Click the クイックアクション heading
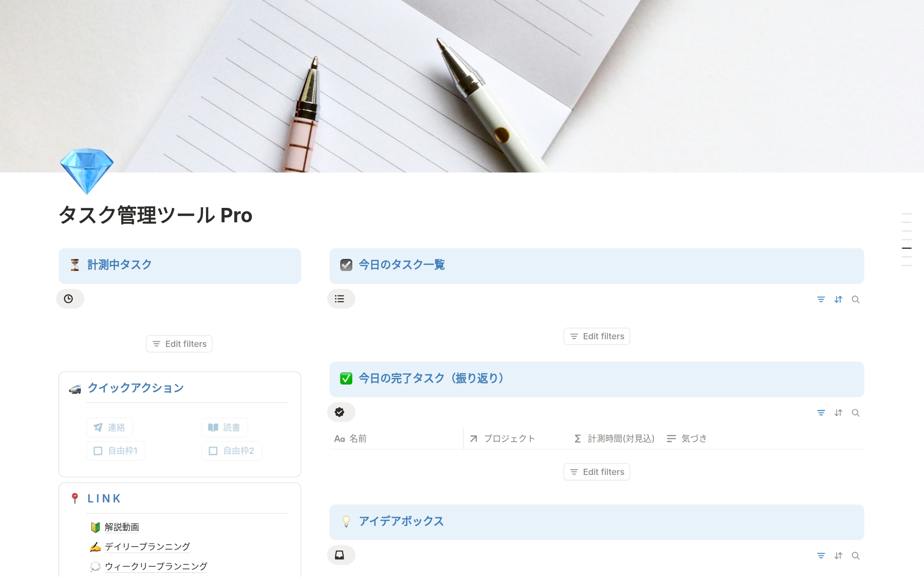Screen dimensions: 924x577 click(x=136, y=388)
